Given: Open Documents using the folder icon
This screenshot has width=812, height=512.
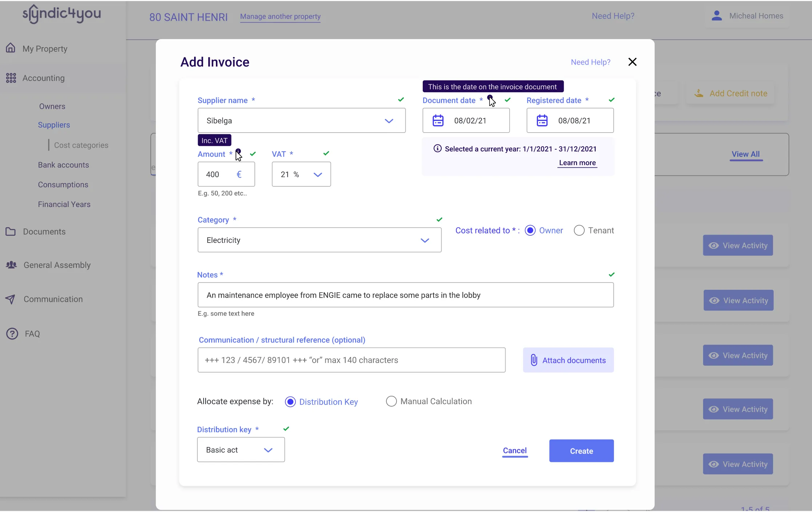Looking at the screenshot, I should (x=11, y=231).
